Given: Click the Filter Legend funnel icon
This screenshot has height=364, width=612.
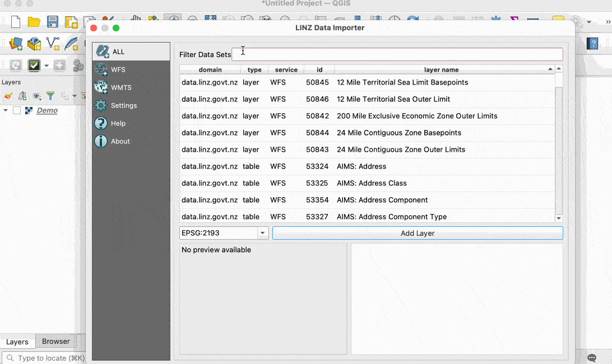Looking at the screenshot, I should pyautogui.click(x=50, y=96).
